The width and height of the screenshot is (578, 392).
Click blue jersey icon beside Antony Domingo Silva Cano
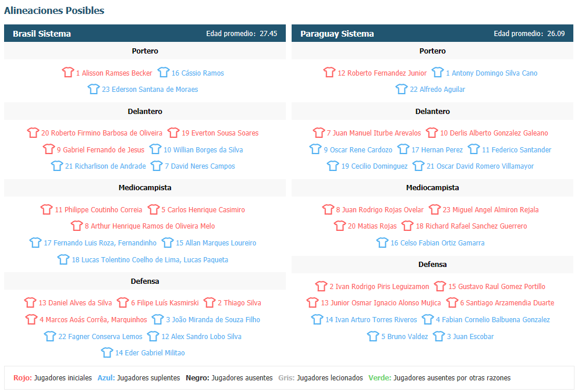[x=438, y=72]
